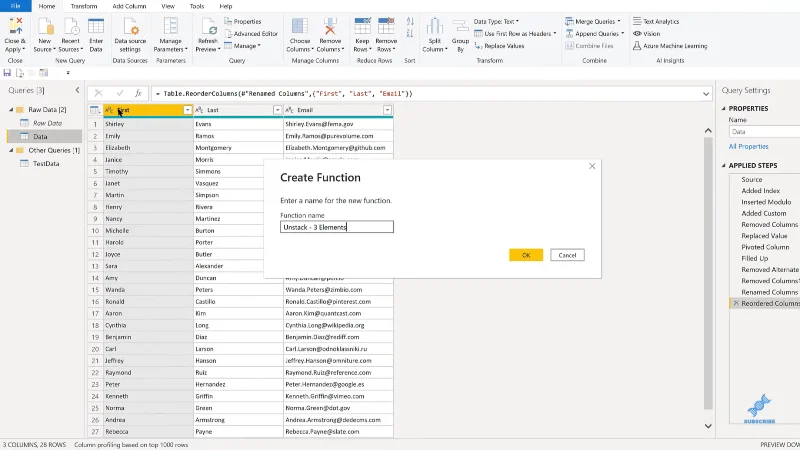
Task: Click the Keep Rows icon
Action: coord(362,26)
